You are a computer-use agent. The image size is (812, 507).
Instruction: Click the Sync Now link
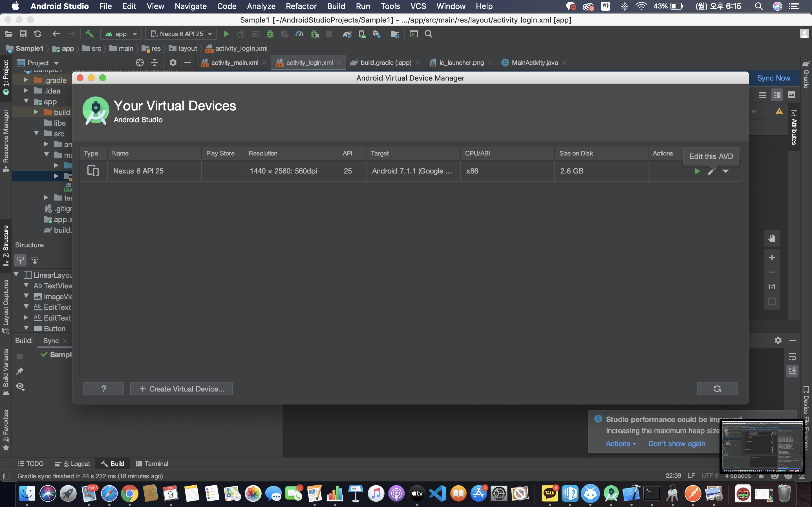pyautogui.click(x=773, y=78)
